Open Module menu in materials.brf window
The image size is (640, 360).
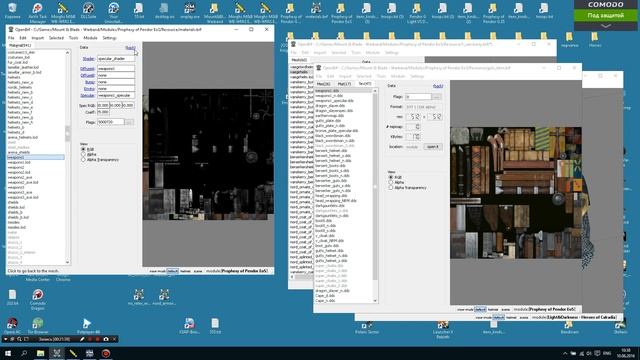pyautogui.click(x=90, y=38)
